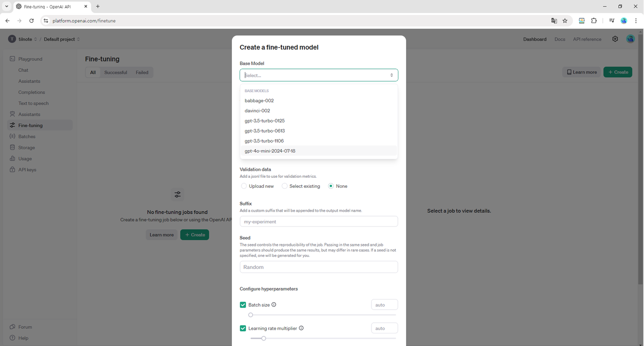Click the Batch size info icon
644x346 pixels.
(274, 305)
